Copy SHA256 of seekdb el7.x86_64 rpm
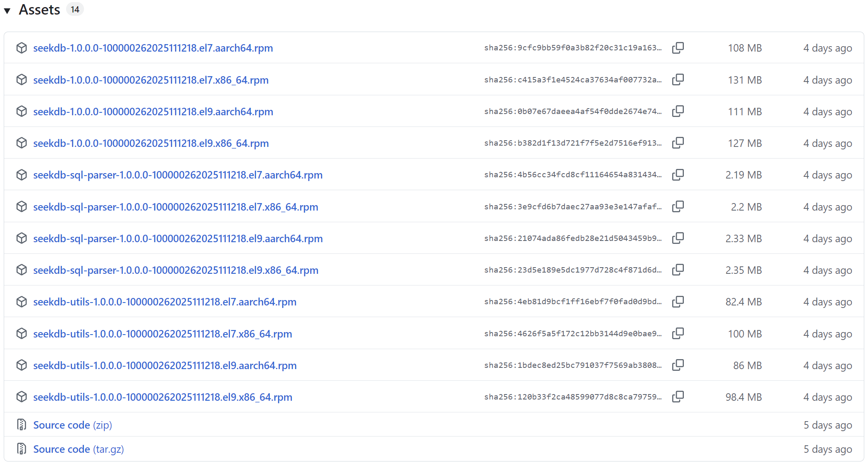This screenshot has width=868, height=464. [678, 79]
